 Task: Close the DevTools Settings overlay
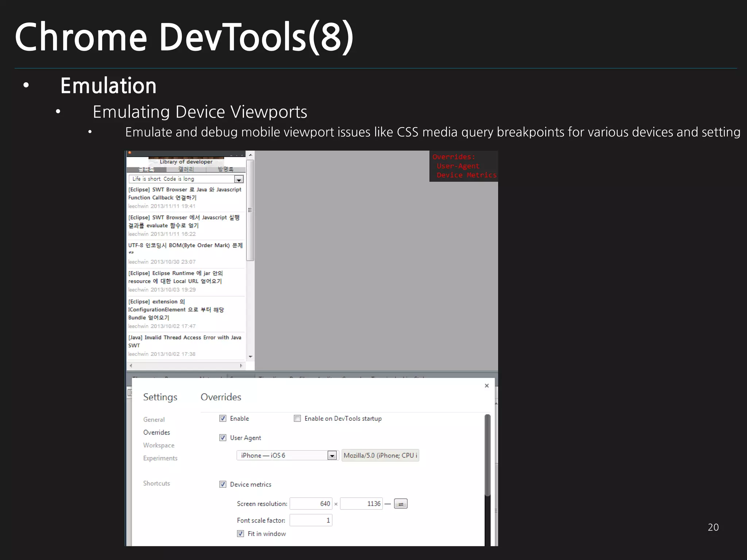click(x=487, y=386)
